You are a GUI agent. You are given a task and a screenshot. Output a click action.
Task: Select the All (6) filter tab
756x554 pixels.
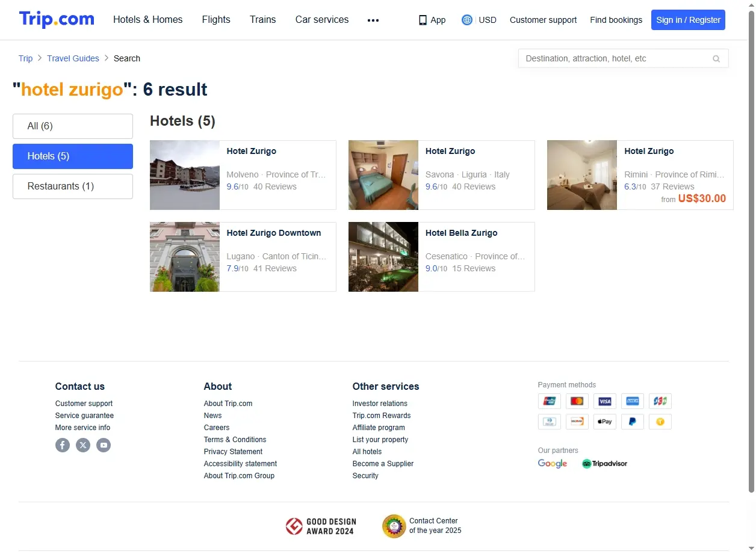(73, 126)
